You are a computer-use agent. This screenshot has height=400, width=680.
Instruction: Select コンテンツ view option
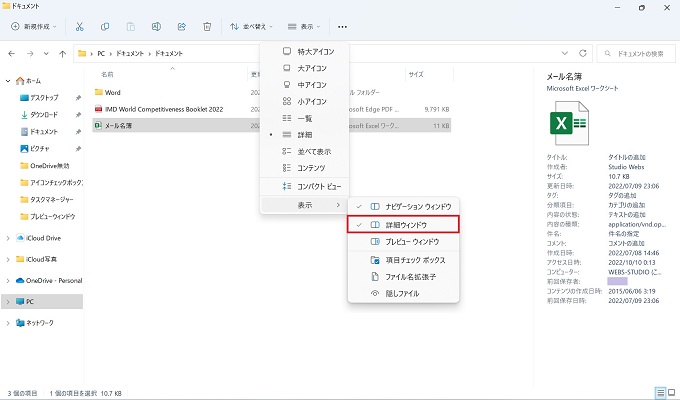(x=304, y=168)
